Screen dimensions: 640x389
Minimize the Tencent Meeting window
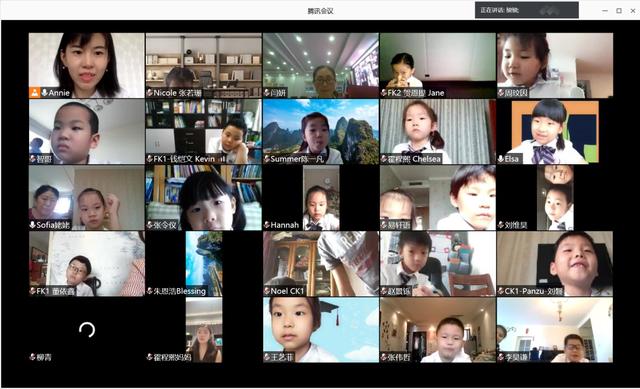[605, 11]
